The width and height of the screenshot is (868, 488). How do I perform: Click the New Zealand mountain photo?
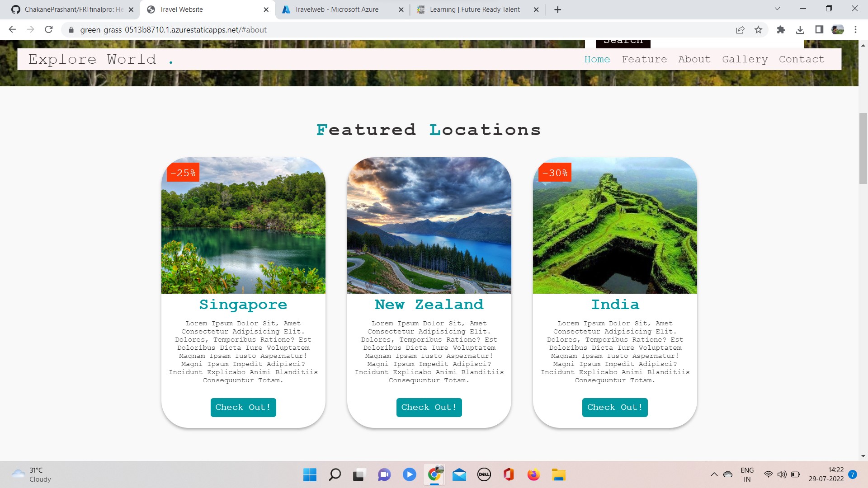point(429,225)
